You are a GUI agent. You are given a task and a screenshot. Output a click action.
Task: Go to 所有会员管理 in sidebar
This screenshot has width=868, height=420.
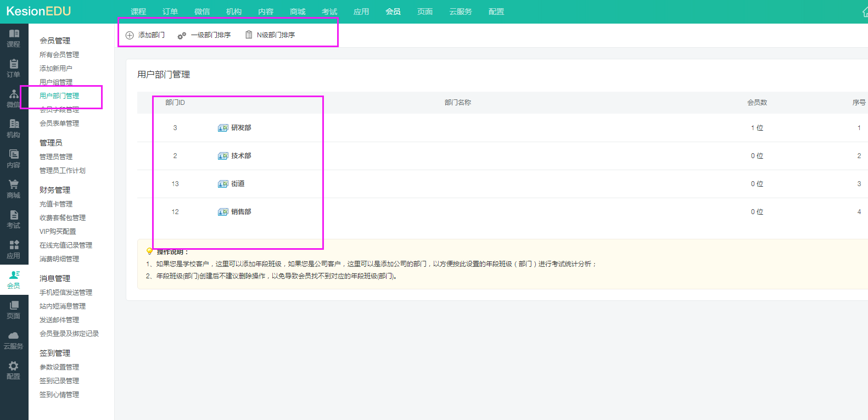[x=59, y=55]
